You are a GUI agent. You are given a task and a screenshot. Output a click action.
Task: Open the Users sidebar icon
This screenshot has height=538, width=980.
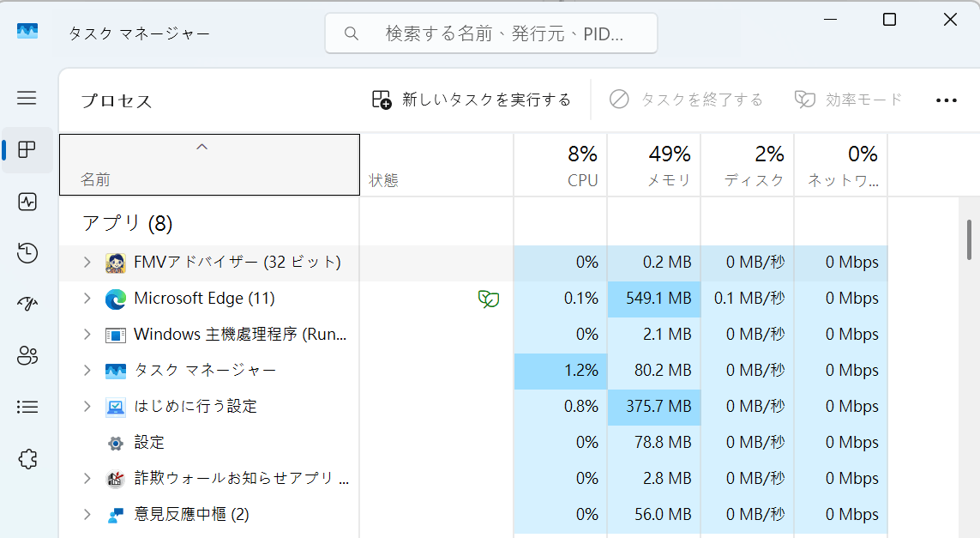point(27,355)
